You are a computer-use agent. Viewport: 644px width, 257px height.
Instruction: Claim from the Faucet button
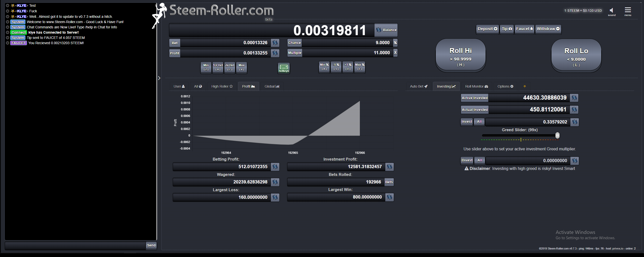524,29
